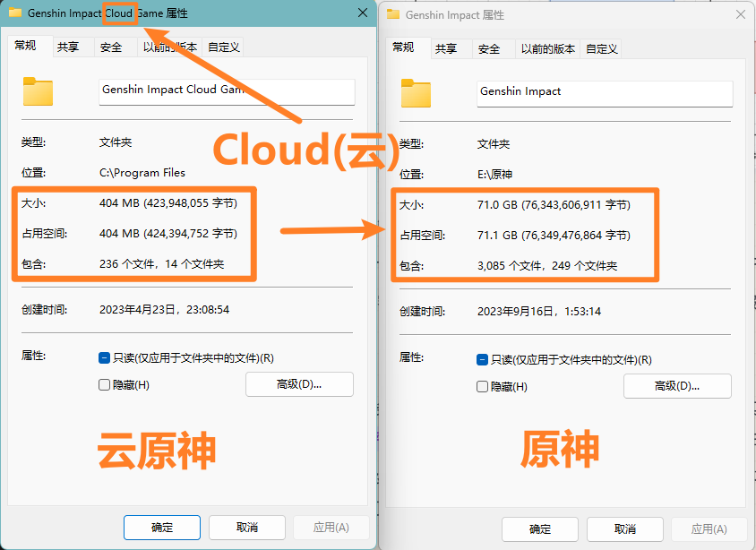756x550 pixels.
Task: Click folder icon in Genshin Impact 属性 title bar
Action: (393, 14)
